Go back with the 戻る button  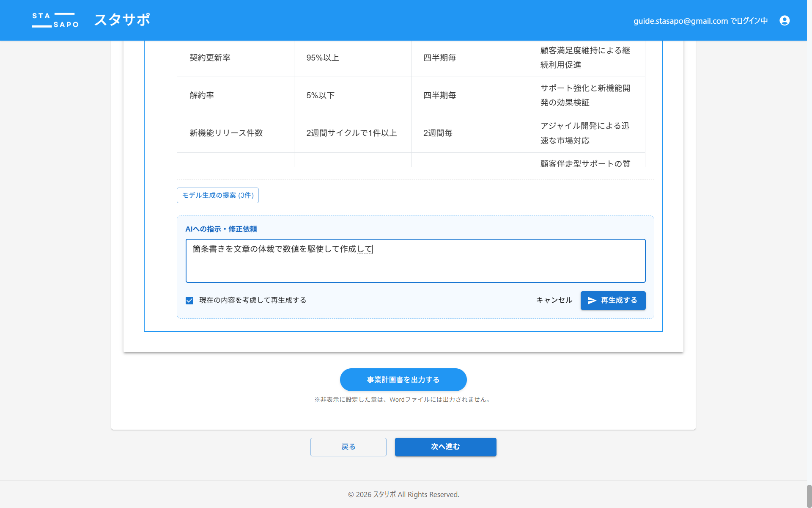(x=348, y=447)
